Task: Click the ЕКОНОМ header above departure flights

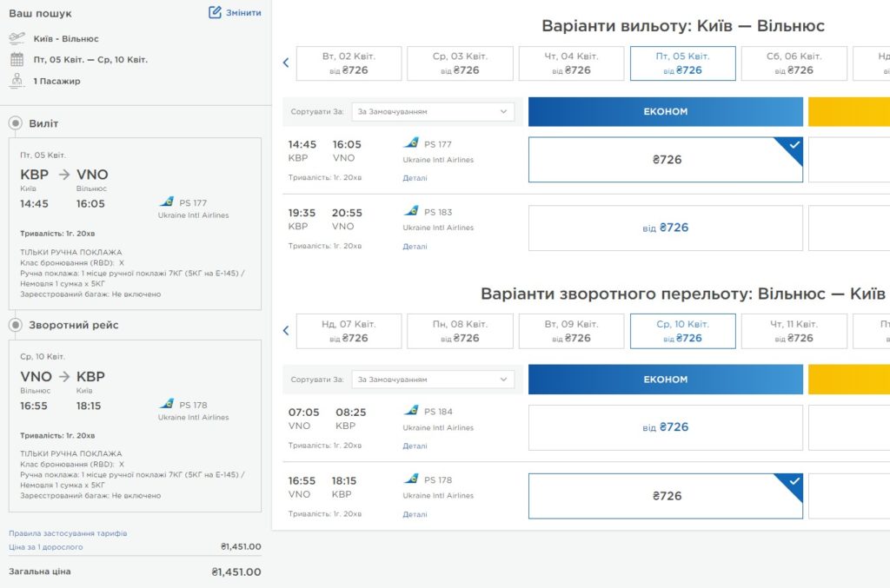Action: click(x=666, y=112)
